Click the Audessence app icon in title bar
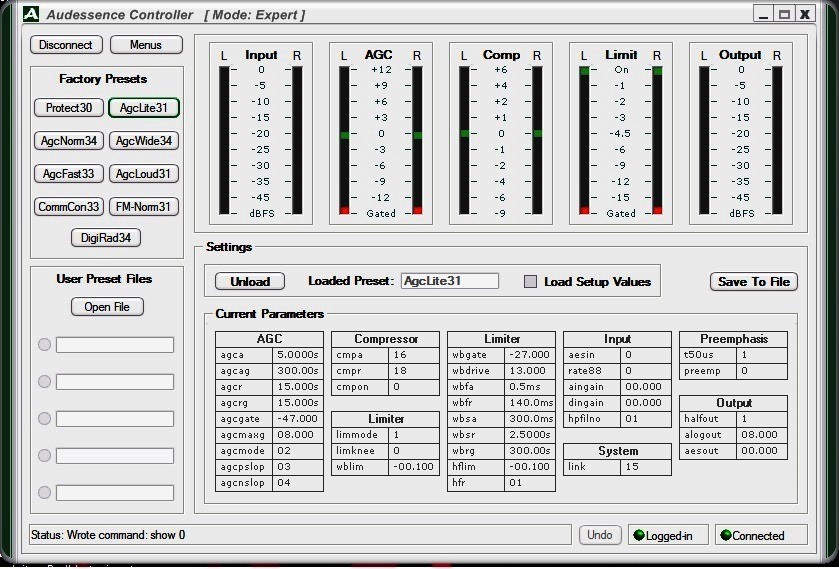 [x=31, y=14]
